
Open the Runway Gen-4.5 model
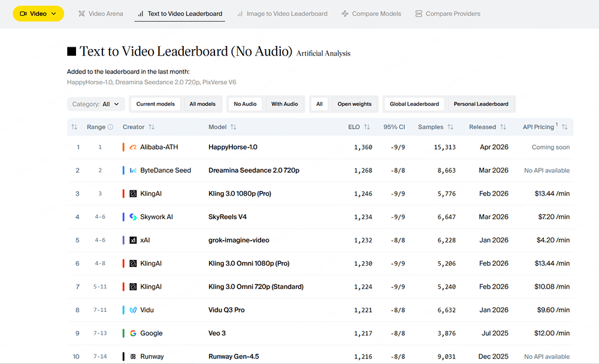[234, 356]
